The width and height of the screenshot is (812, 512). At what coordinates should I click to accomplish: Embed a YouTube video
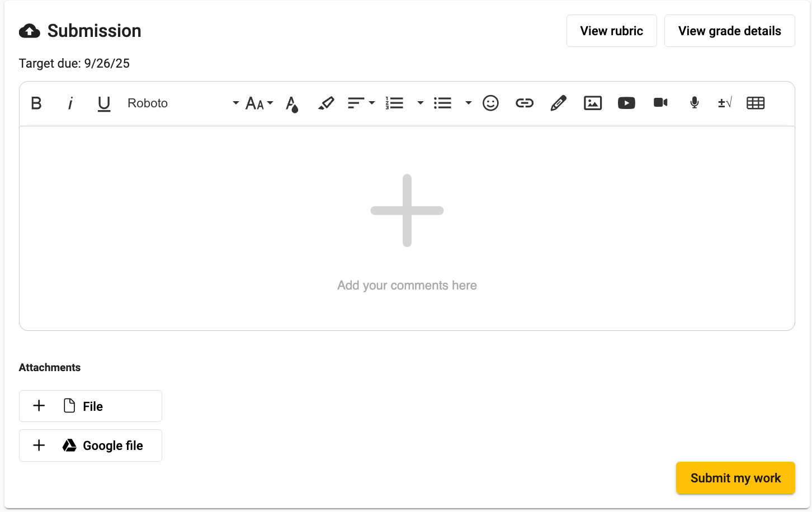(626, 103)
